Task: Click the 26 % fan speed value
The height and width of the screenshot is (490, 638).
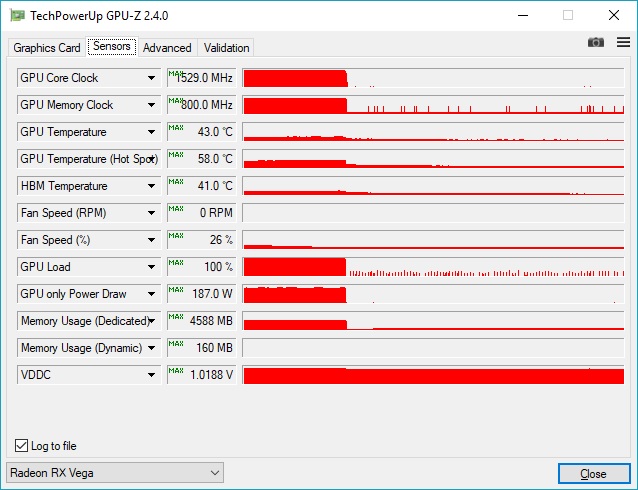Action: (201, 240)
